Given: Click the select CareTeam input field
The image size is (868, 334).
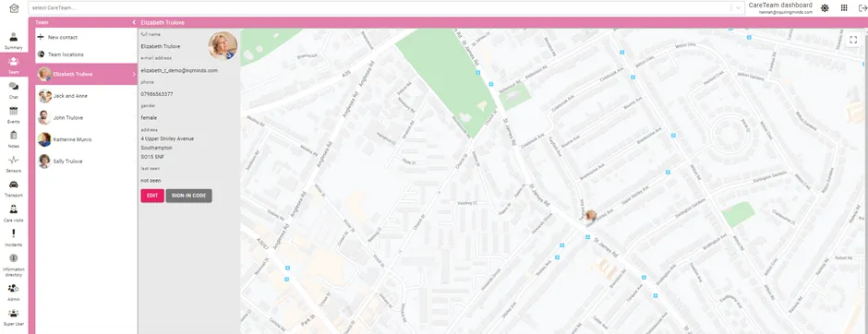Looking at the screenshot, I should tap(380, 7).
